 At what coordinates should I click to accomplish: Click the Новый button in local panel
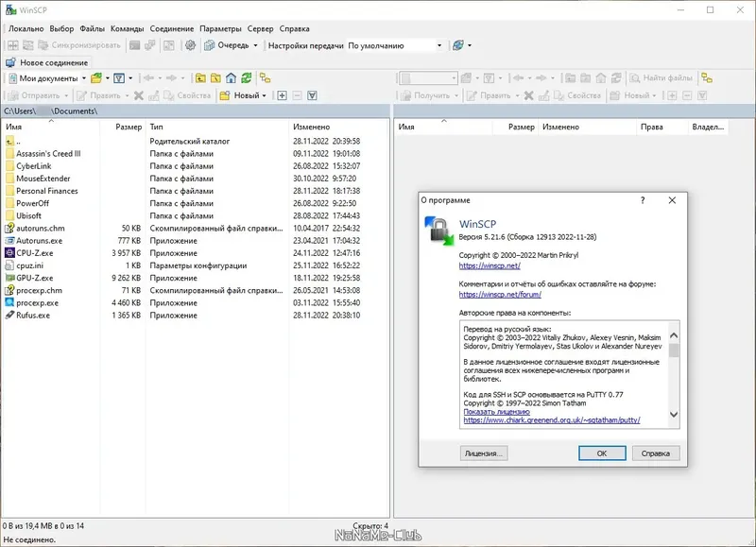tap(243, 95)
